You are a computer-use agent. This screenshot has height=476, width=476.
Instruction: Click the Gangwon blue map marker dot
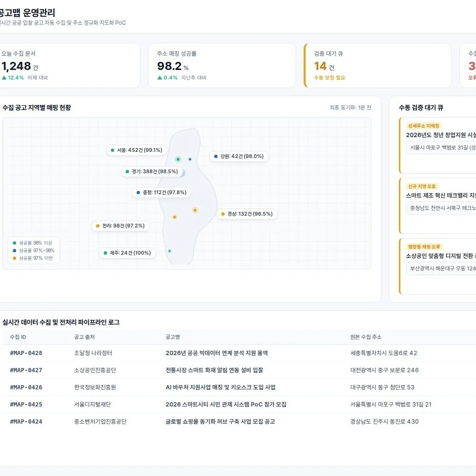pos(190,159)
